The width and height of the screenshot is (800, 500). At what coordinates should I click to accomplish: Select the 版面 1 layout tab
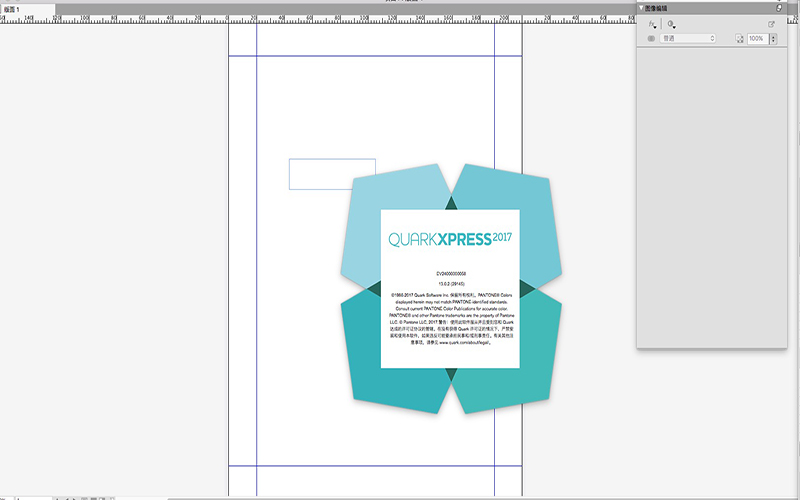click(x=28, y=10)
